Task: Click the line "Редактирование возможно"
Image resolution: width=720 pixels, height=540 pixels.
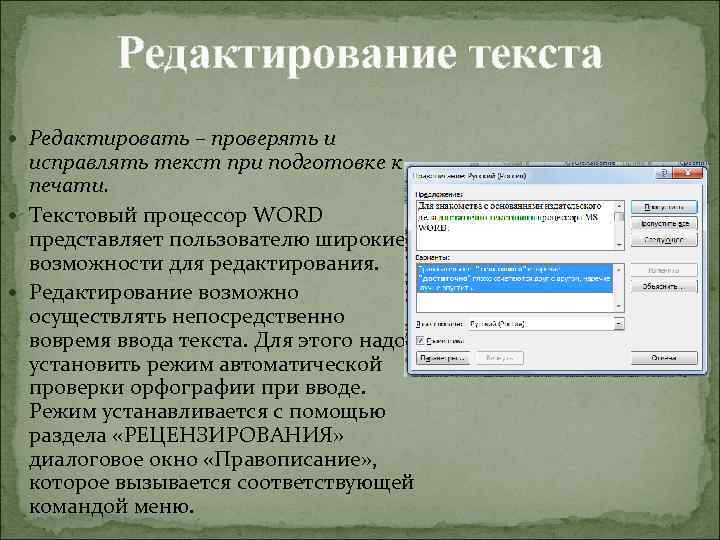Action: pos(164,292)
